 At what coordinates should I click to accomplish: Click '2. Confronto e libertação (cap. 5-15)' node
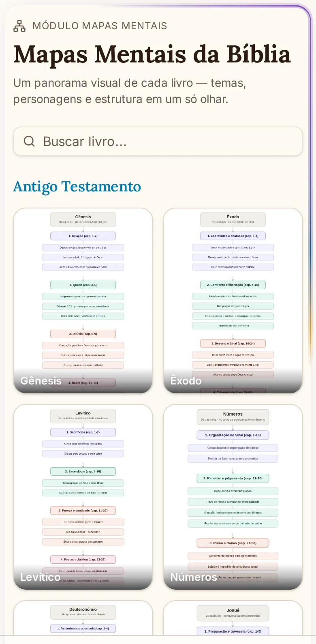[233, 285]
